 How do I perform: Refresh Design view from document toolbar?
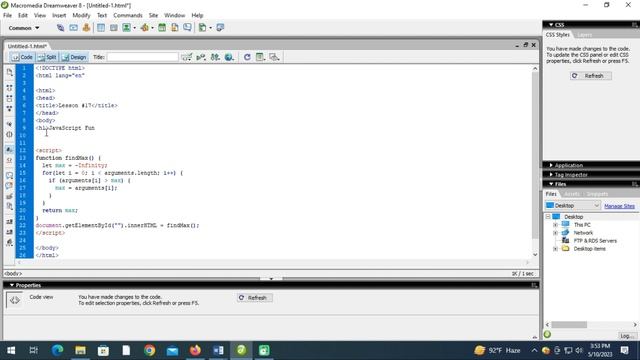click(x=247, y=57)
